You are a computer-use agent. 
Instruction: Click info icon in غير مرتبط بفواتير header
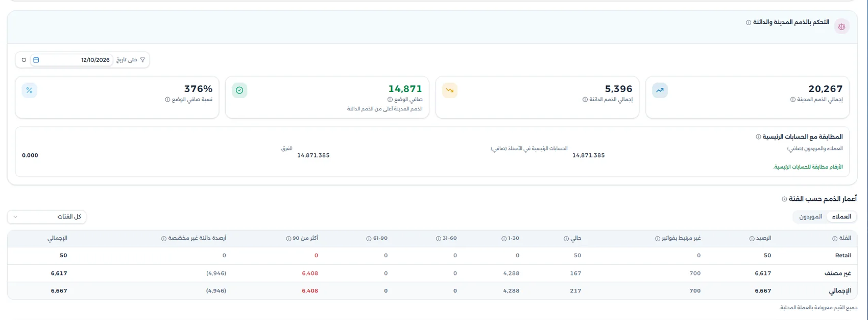658,239
